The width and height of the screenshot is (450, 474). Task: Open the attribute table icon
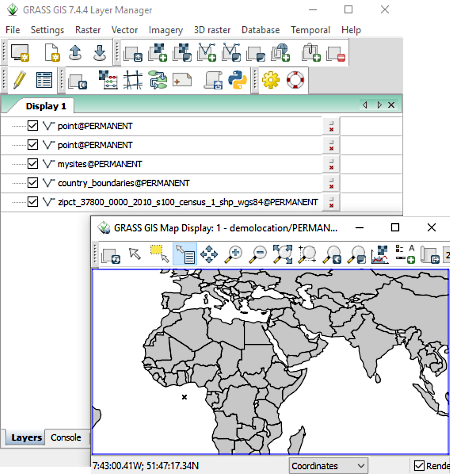44,80
